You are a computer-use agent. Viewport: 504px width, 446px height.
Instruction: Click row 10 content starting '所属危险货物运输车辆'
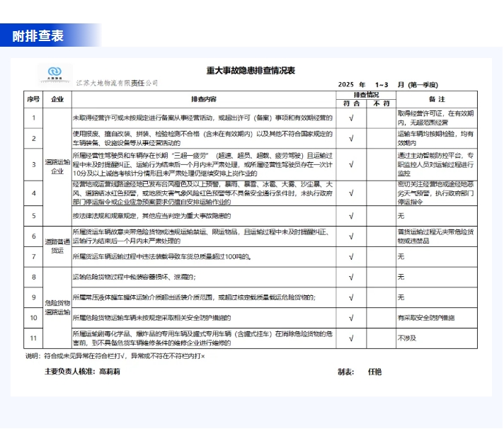coord(151,318)
